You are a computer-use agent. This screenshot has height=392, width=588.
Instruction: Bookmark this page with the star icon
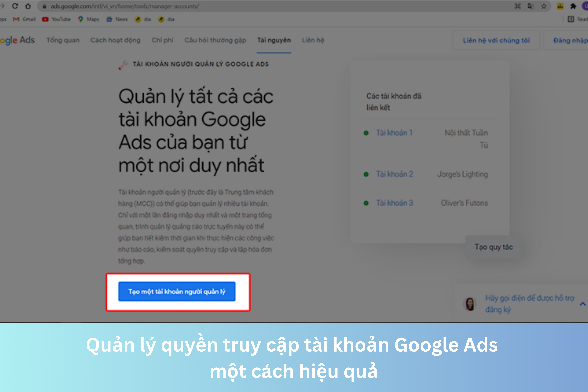[x=544, y=6]
